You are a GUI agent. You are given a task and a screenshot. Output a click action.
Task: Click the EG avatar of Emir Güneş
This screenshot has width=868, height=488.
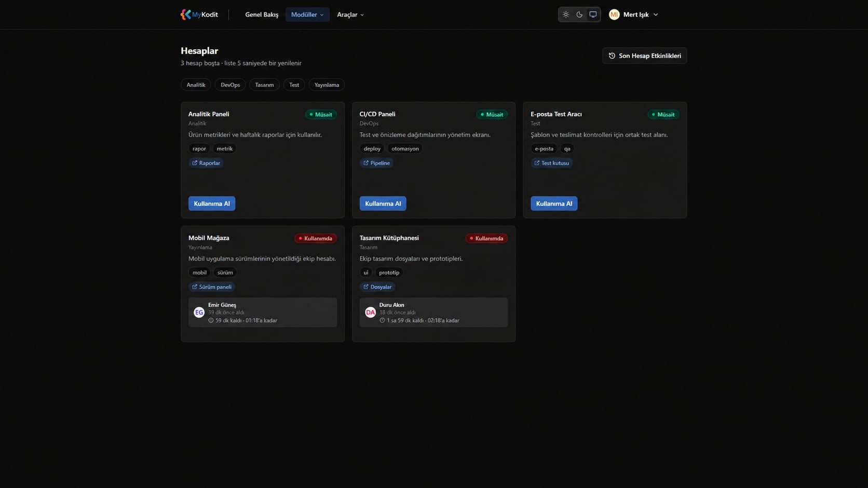(x=199, y=312)
